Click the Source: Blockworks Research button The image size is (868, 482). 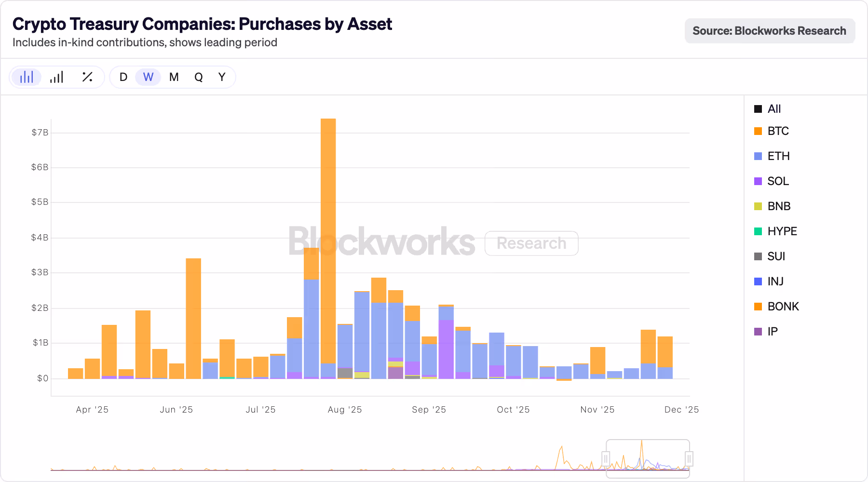(x=769, y=30)
